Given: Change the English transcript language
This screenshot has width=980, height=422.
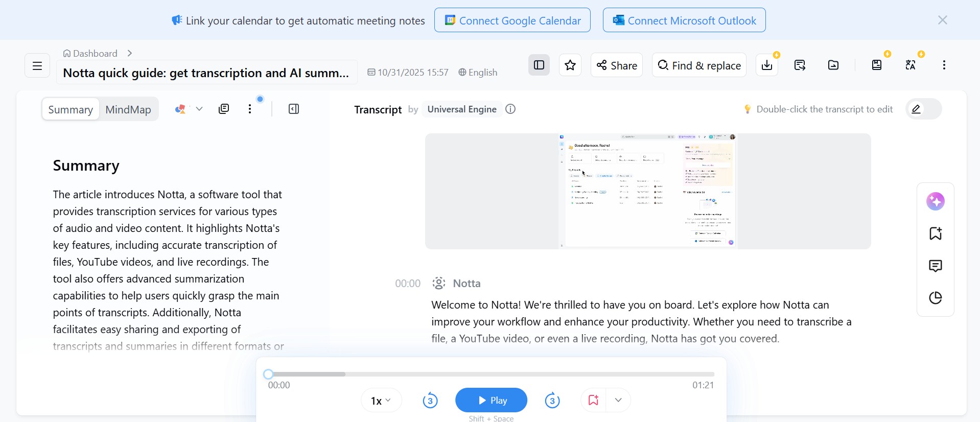Looking at the screenshot, I should coord(478,73).
